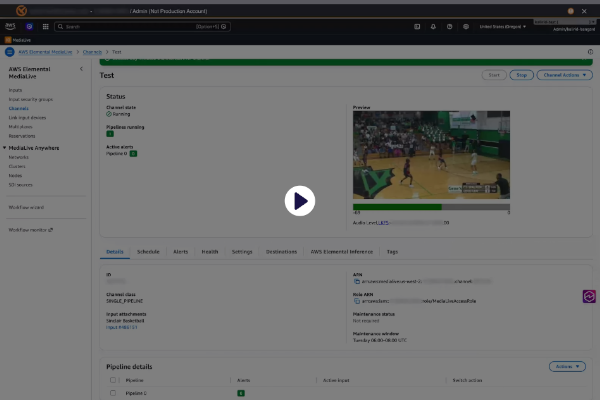
Task: Open Link input devices in sidebar
Action: coord(27,118)
